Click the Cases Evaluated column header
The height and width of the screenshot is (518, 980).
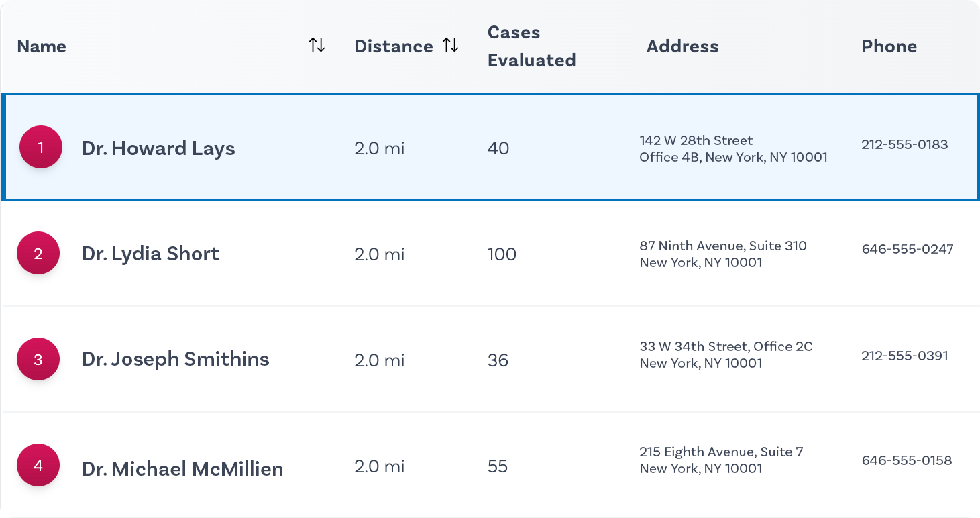[x=531, y=46]
